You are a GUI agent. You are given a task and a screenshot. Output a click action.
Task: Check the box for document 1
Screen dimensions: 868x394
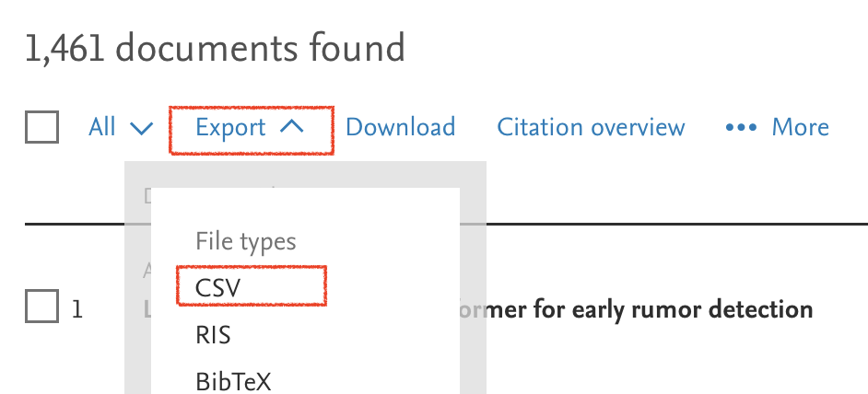pyautogui.click(x=42, y=307)
